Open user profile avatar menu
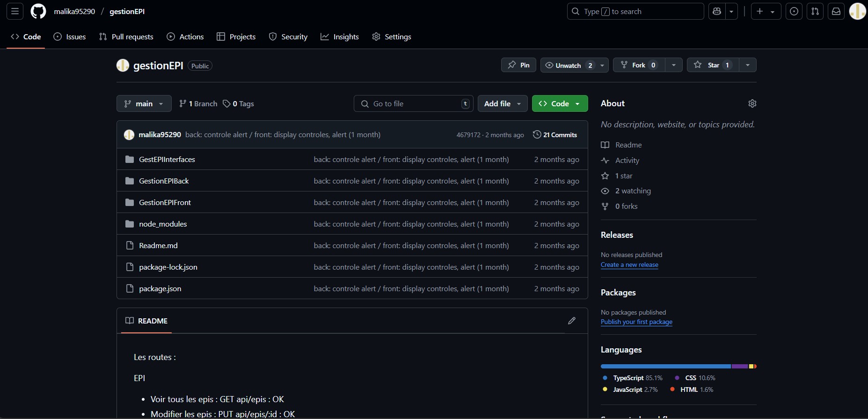868x419 pixels. (x=857, y=11)
